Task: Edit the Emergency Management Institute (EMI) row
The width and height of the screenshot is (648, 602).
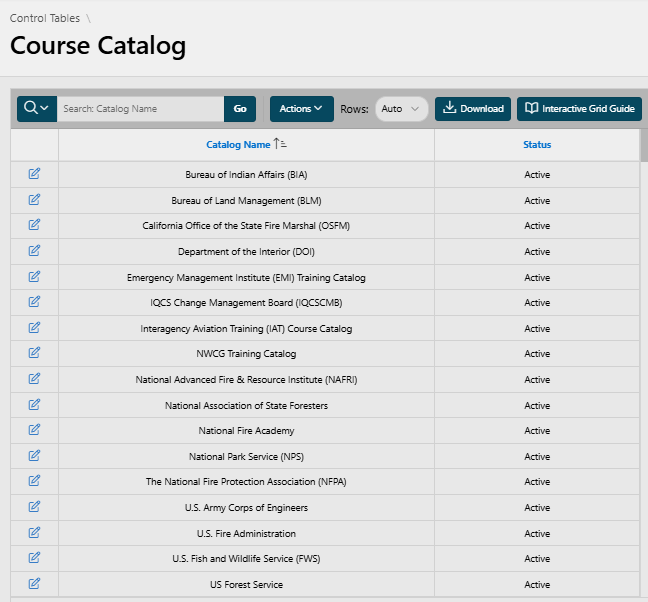Action: click(x=34, y=276)
